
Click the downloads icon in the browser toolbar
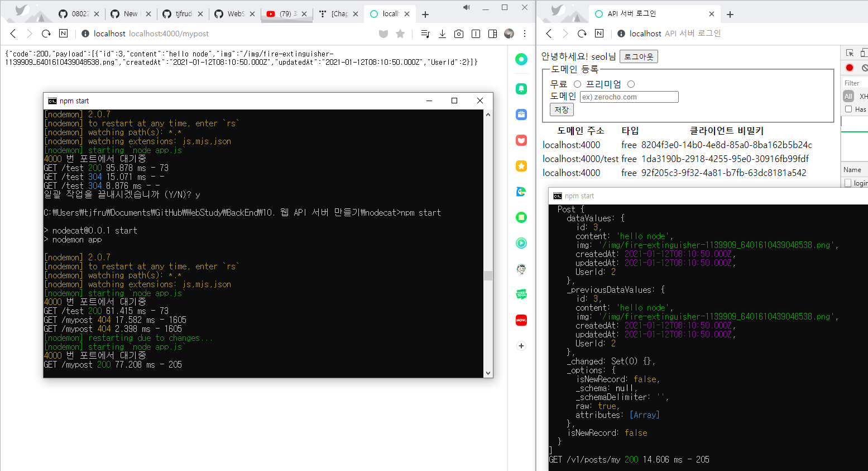pyautogui.click(x=442, y=34)
